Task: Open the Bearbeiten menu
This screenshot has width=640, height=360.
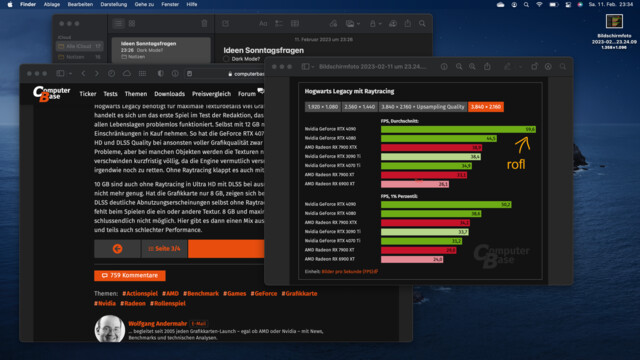Action: (80, 4)
